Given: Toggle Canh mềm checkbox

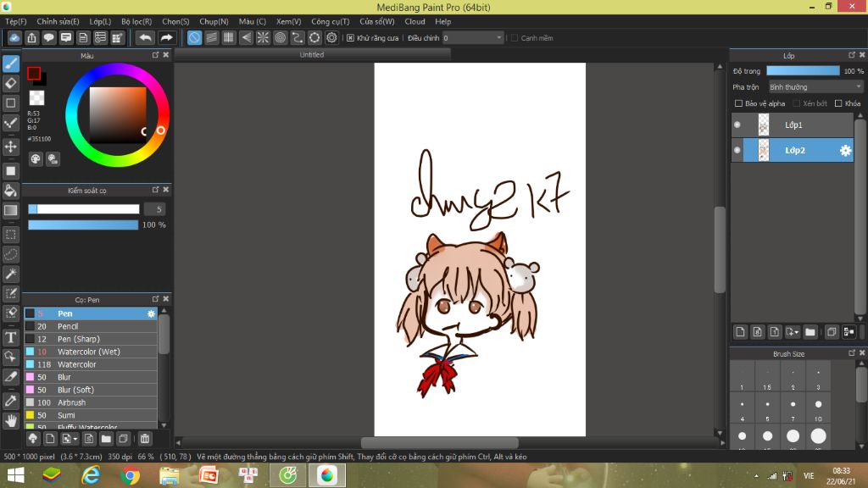Looking at the screenshot, I should pyautogui.click(x=515, y=38).
